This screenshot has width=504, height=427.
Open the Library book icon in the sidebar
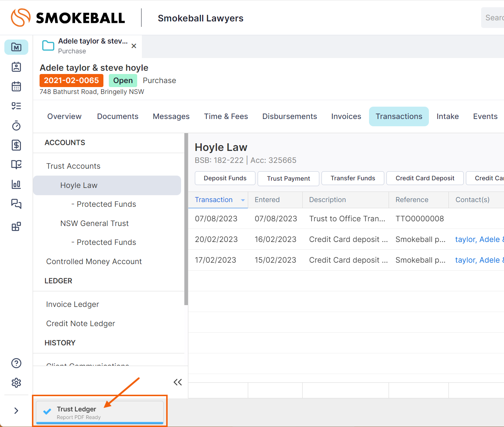coord(16,165)
